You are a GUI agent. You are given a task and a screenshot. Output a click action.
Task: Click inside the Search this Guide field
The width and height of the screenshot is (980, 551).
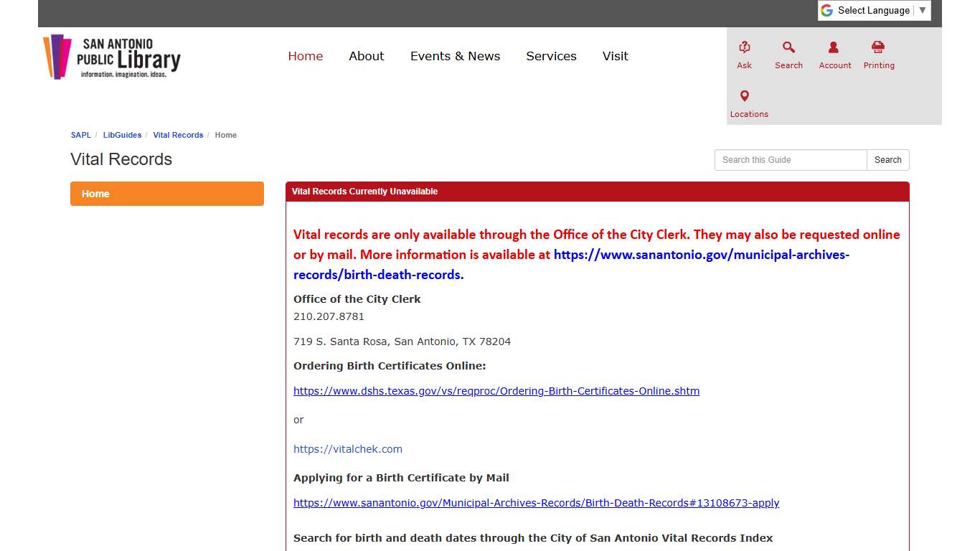coord(789,159)
